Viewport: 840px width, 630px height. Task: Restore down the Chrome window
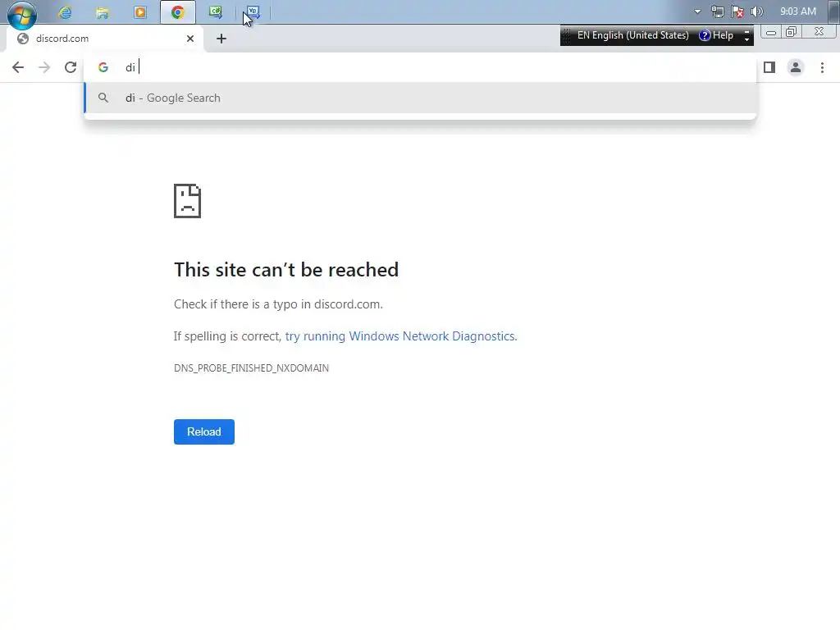791,32
